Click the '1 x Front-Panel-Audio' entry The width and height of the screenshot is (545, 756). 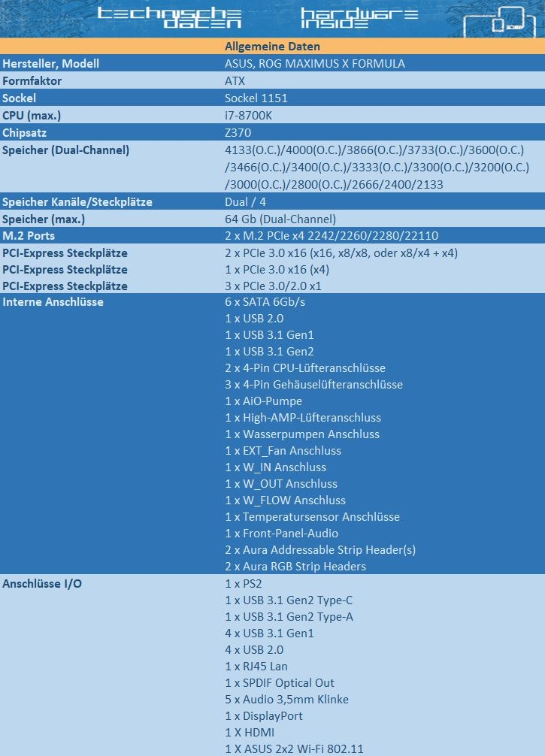click(281, 534)
